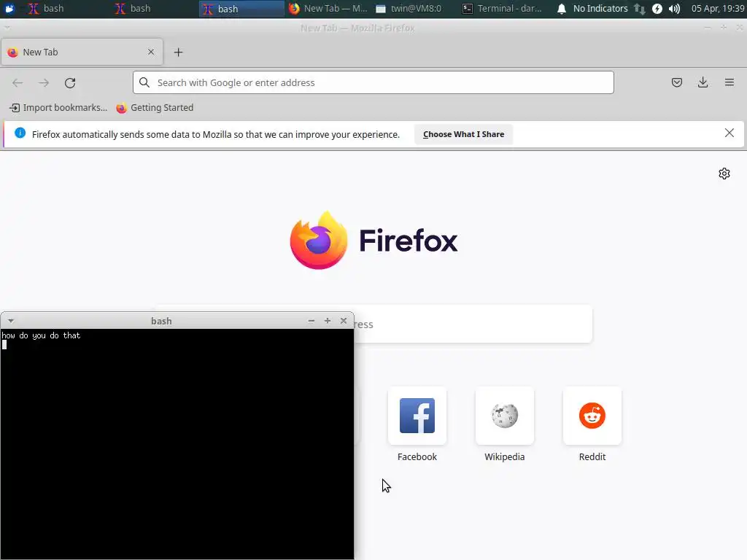This screenshot has height=560, width=747.
Task: Click the Firefox forward arrow button
Action: (x=44, y=83)
